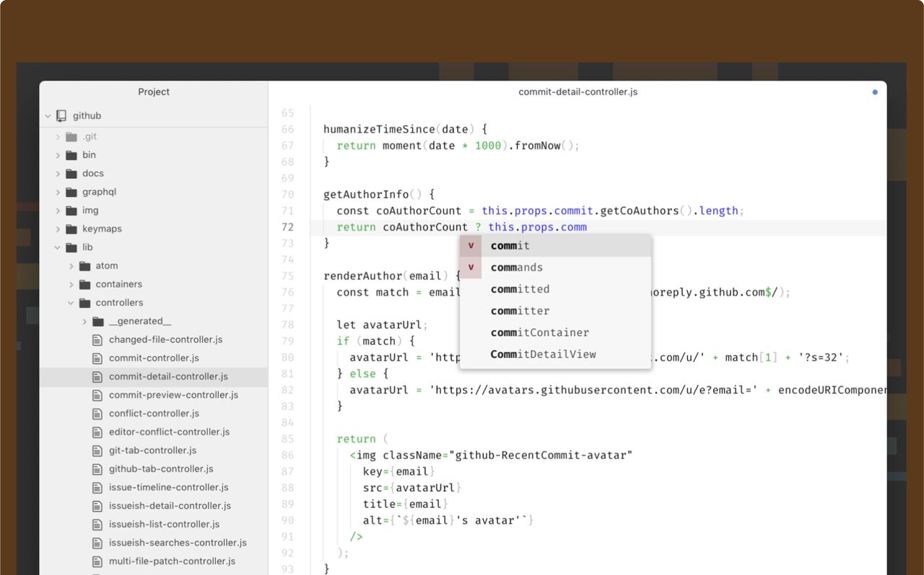The width and height of the screenshot is (924, 575).
Task: Switch to the commit-detail-controller.js tab
Action: coord(577,92)
